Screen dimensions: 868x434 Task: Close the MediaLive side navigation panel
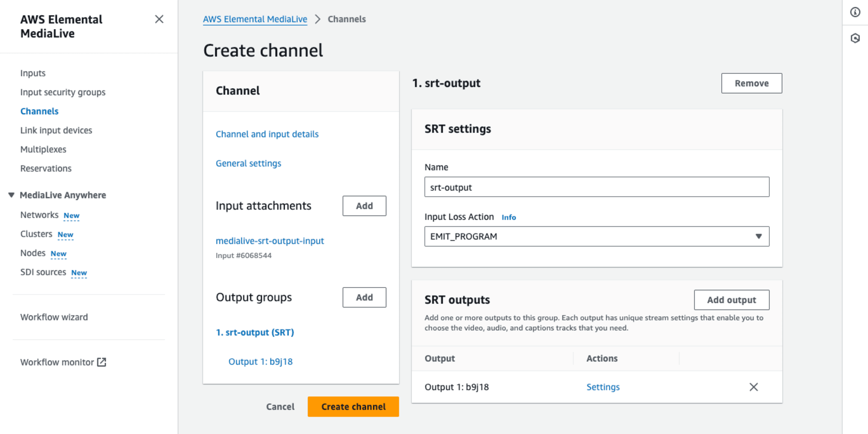[159, 19]
